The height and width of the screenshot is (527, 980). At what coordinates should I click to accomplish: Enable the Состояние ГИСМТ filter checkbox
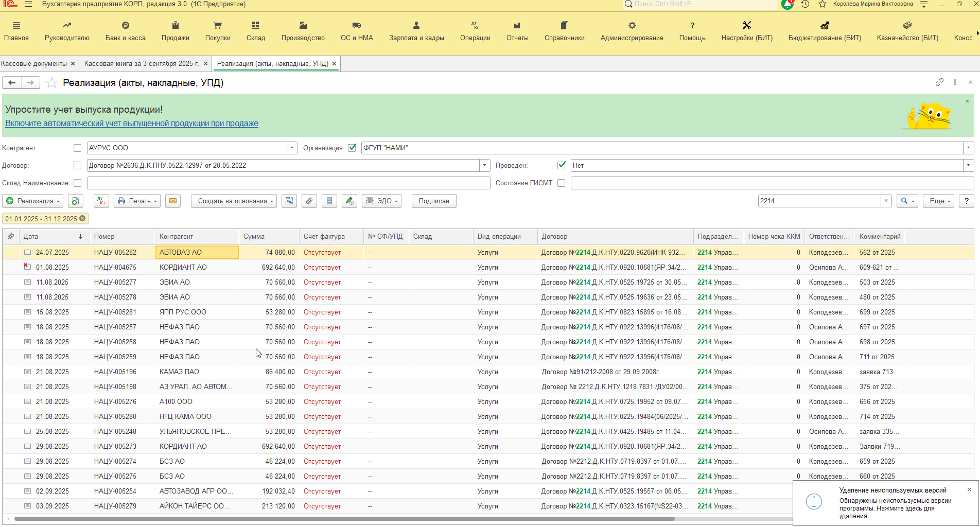(x=562, y=183)
